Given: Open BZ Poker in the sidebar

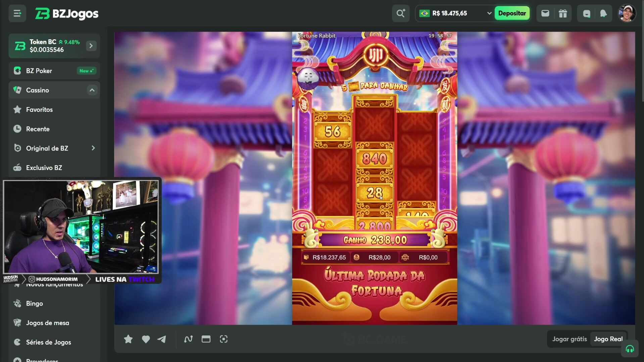Looking at the screenshot, I should click(54, 71).
